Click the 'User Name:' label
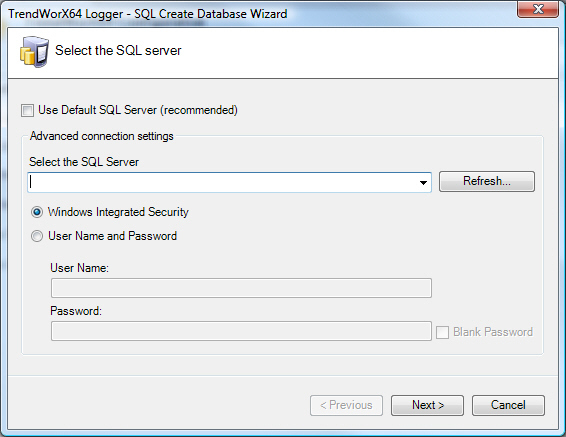Image resolution: width=566 pixels, height=437 pixels. tap(79, 268)
